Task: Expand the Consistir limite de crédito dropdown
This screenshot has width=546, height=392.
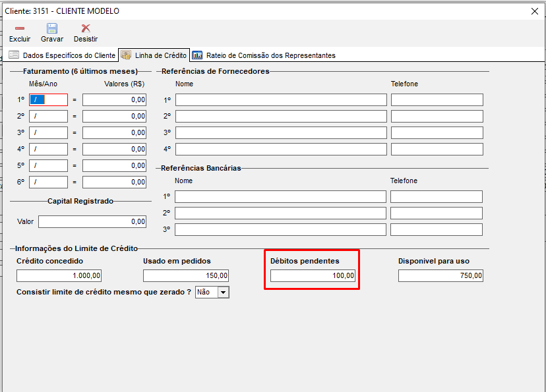Action: [x=223, y=292]
